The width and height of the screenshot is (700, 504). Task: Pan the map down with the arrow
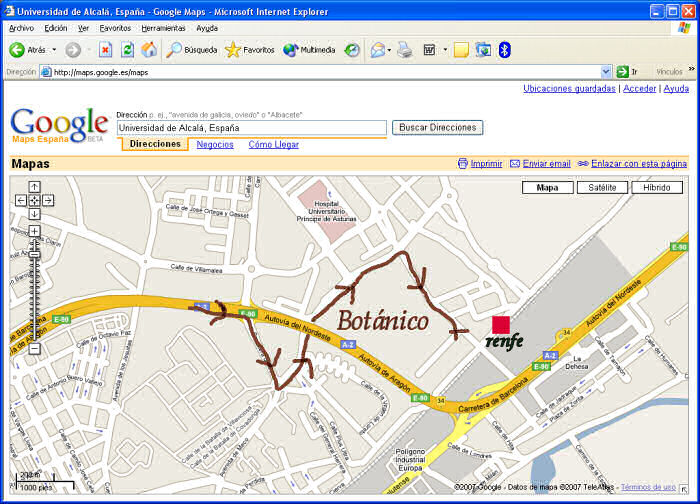tap(34, 214)
